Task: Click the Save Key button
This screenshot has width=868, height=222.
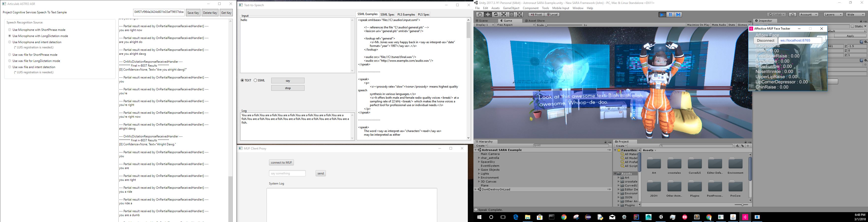Action: (x=193, y=13)
